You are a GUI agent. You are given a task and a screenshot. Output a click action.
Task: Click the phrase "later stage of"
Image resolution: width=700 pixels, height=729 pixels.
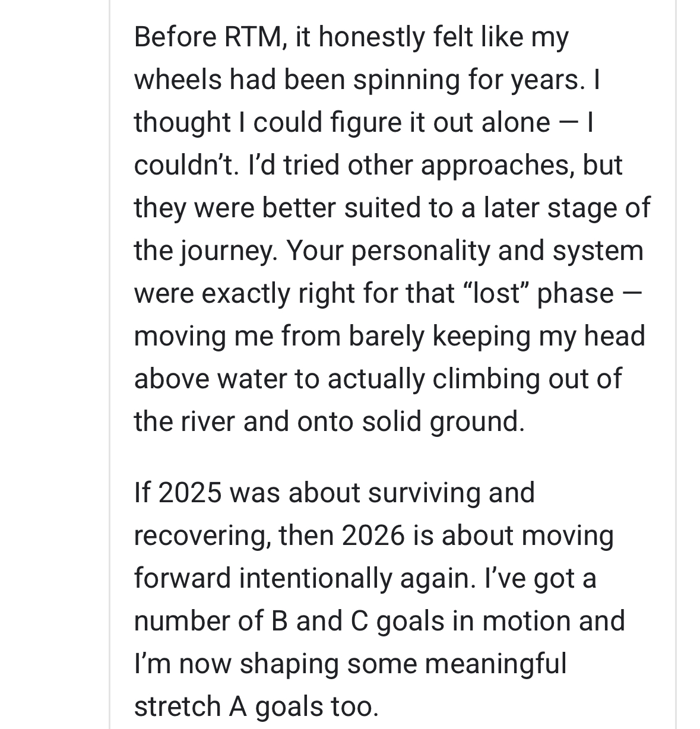click(x=566, y=208)
